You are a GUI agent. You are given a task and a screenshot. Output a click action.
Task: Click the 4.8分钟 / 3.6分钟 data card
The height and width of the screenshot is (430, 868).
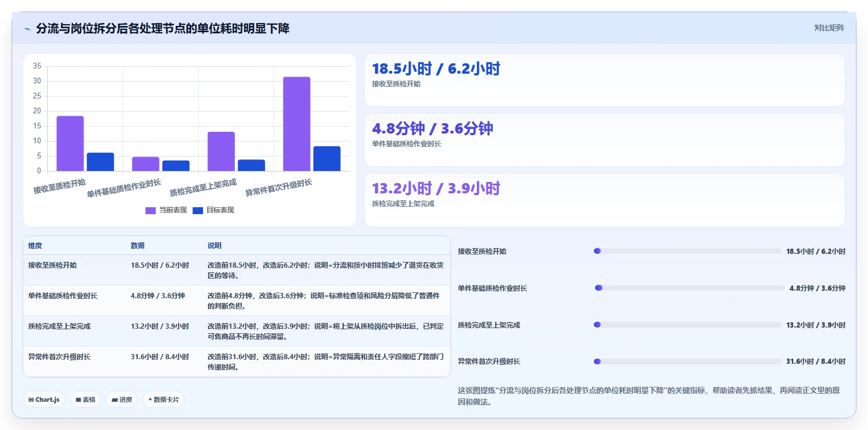coord(605,140)
